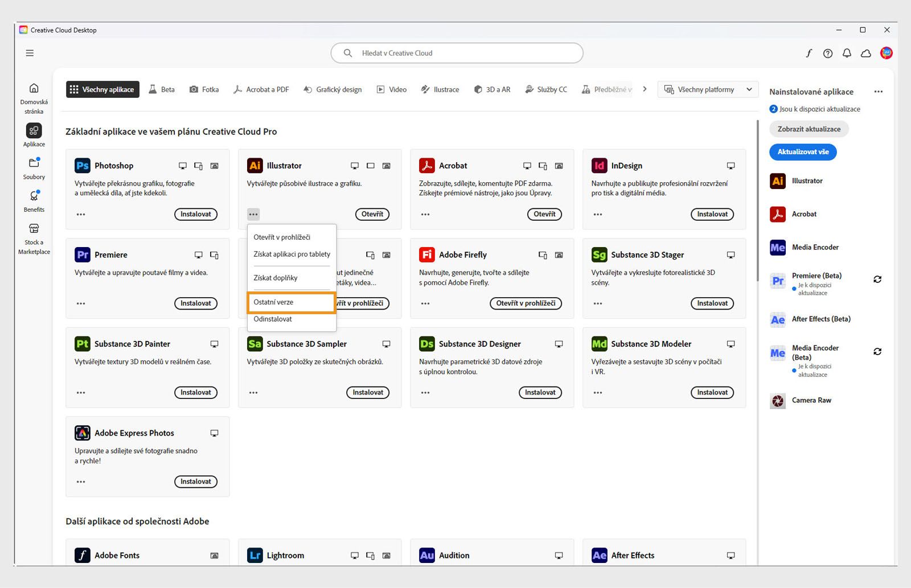Switch to the Acrobat a PDF tab
The height and width of the screenshot is (588, 911).
pos(261,89)
